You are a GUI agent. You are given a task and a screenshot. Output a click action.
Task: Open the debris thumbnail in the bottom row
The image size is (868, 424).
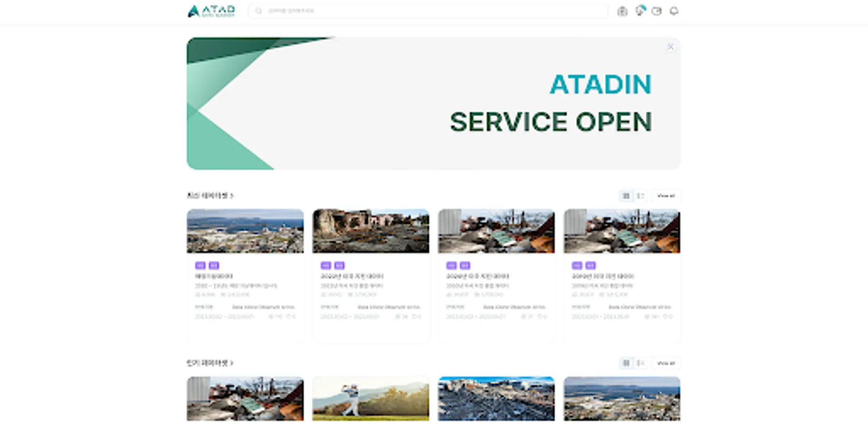coord(245,399)
